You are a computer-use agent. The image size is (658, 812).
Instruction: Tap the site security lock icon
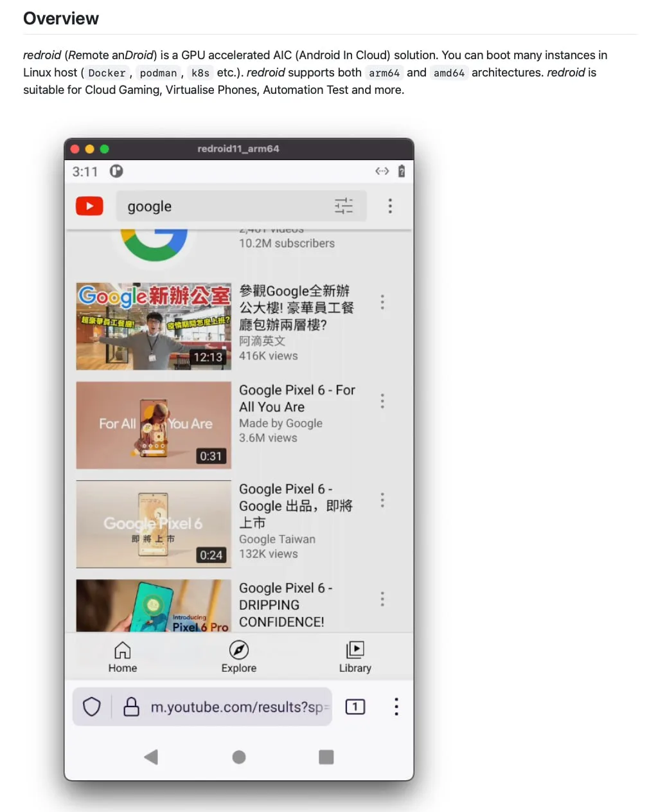(x=131, y=707)
